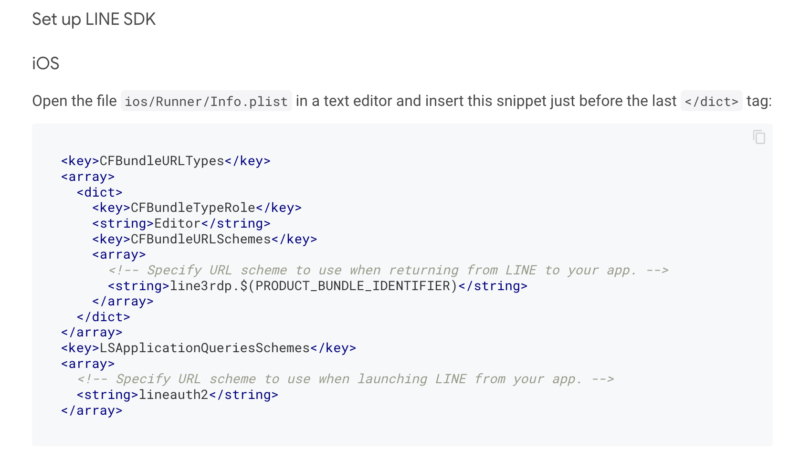Image resolution: width=800 pixels, height=461 pixels.
Task: Click the copy code snippet icon
Action: coord(759,137)
